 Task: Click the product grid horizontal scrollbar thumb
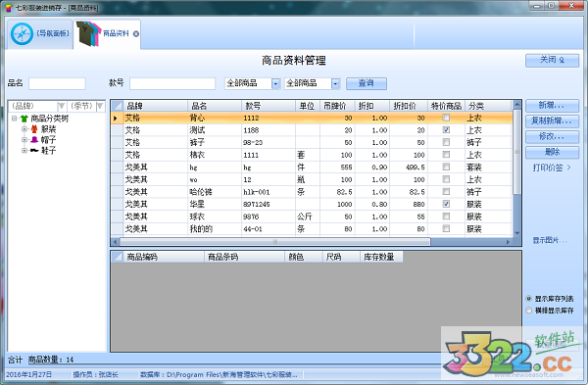coord(275,242)
